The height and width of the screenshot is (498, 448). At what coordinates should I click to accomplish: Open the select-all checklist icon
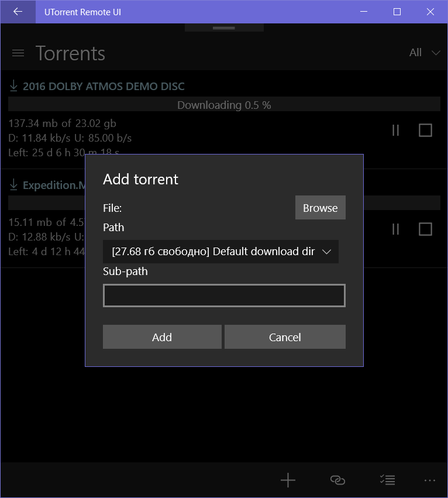387,480
